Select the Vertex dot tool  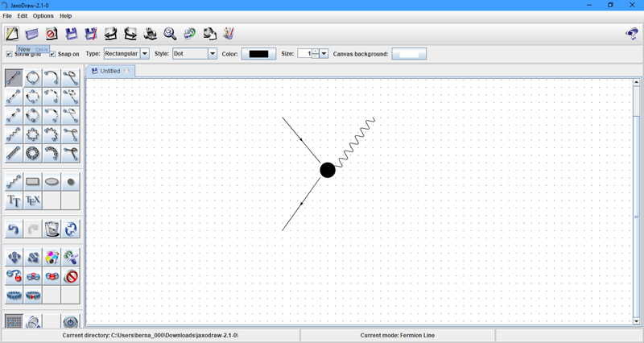tap(70, 181)
